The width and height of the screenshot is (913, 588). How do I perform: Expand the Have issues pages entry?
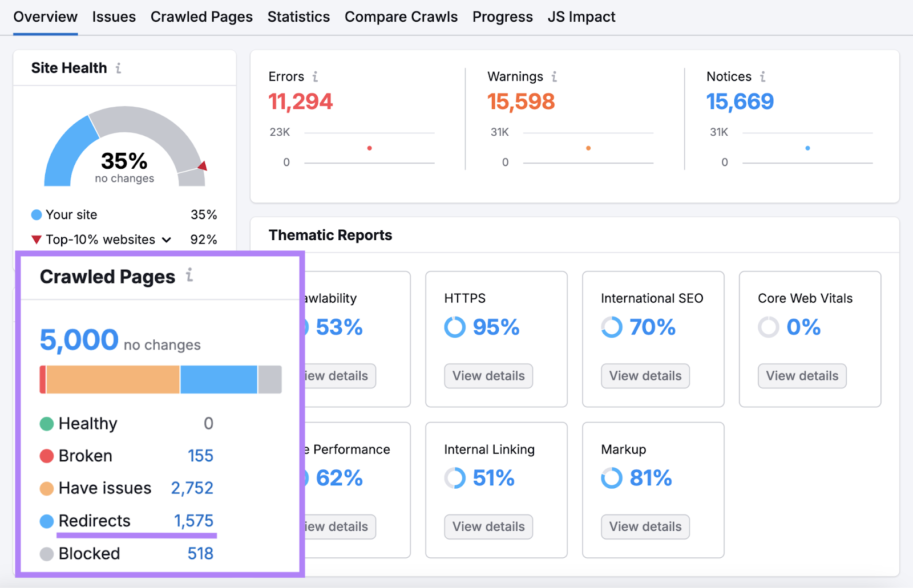coord(104,488)
